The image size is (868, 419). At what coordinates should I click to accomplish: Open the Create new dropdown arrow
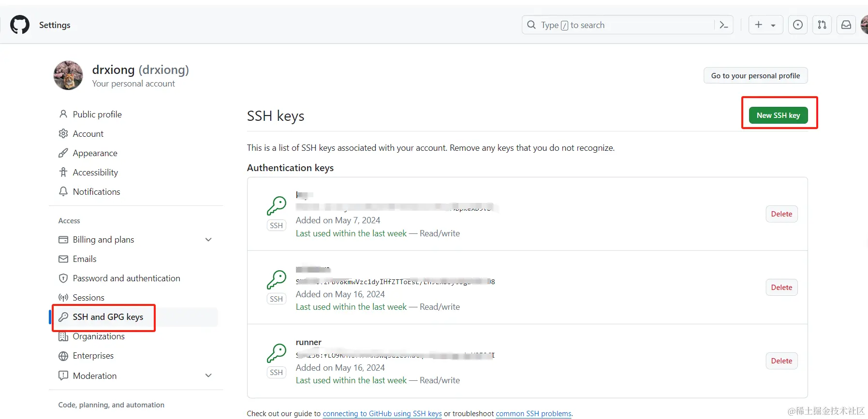coord(773,26)
